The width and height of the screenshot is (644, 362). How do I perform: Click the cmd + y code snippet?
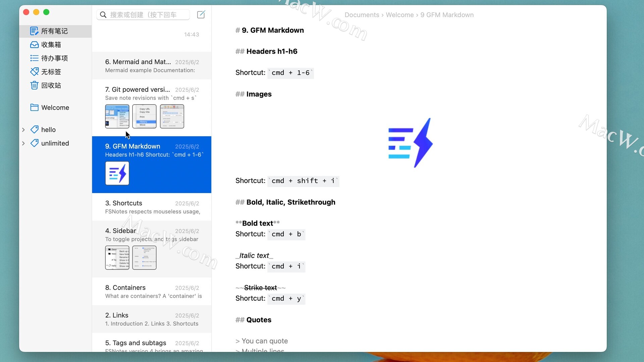click(x=286, y=298)
